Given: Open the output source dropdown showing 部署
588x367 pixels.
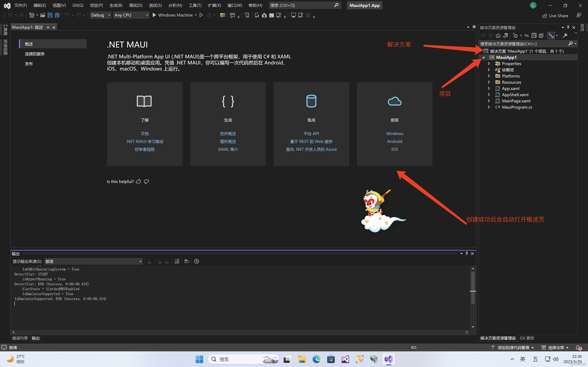Looking at the screenshot, I should coord(94,261).
